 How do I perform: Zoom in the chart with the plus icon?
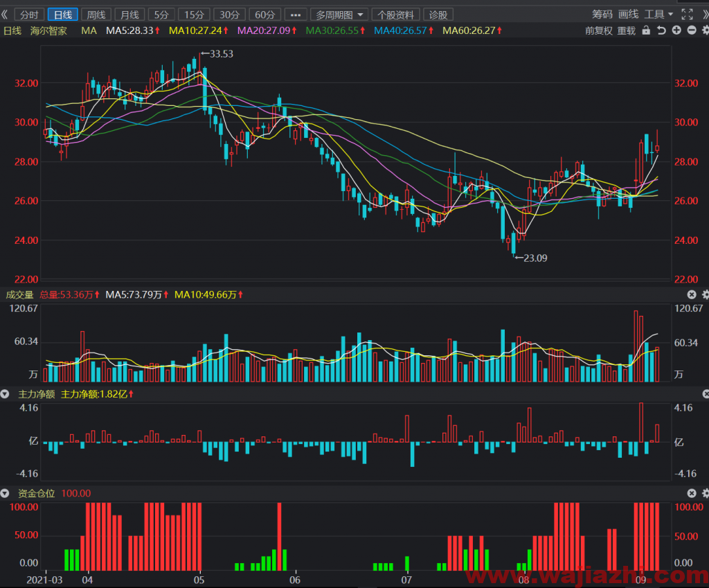[676, 30]
